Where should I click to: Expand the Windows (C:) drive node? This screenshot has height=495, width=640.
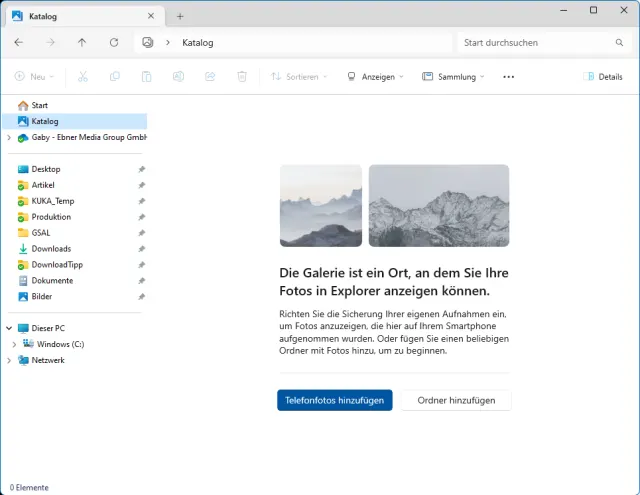coord(14,344)
